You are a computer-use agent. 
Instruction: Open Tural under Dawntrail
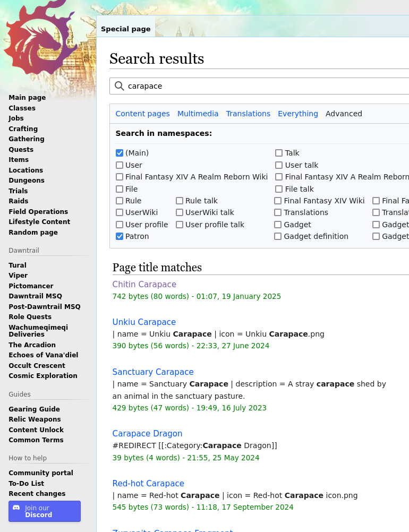pyautogui.click(x=18, y=265)
